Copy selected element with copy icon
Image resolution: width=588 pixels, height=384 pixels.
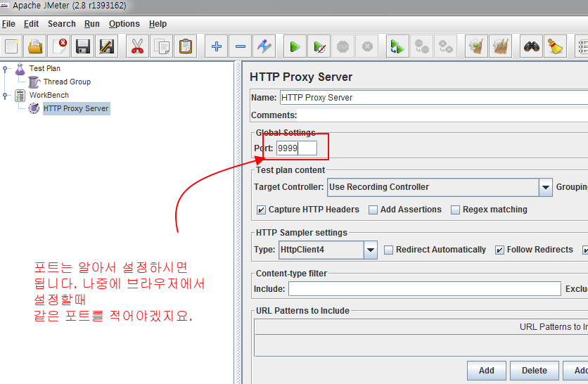[162, 47]
